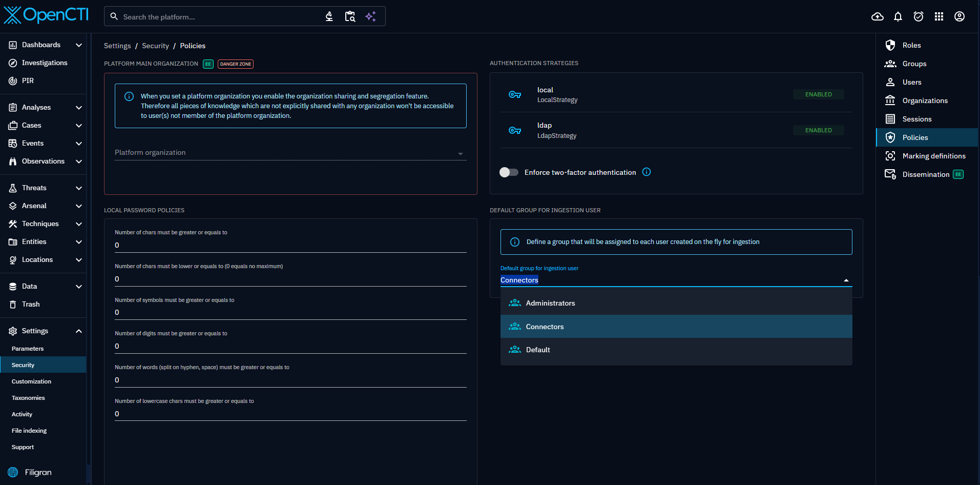Image resolution: width=980 pixels, height=485 pixels.
Task: Expand the Dashboards menu chevron
Action: (x=79, y=45)
